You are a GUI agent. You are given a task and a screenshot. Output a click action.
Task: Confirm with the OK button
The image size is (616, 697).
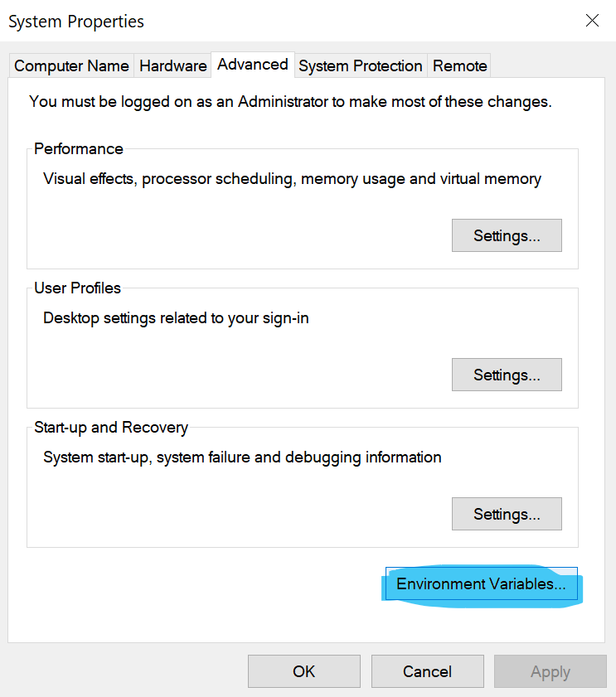pos(304,671)
